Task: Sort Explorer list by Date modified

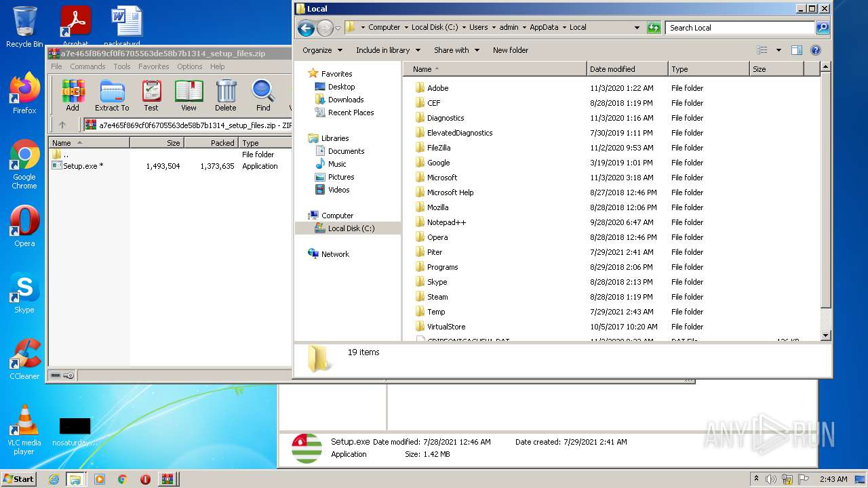Action: pyautogui.click(x=627, y=69)
